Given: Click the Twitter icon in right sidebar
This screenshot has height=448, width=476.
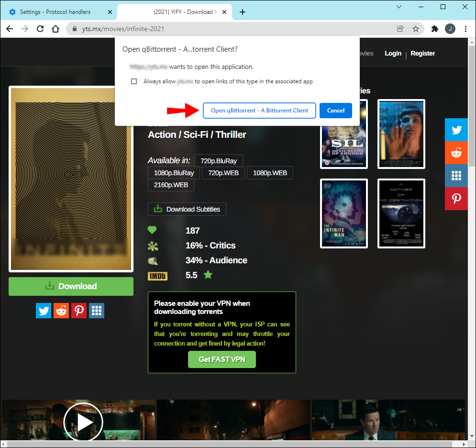Looking at the screenshot, I should point(456,130).
